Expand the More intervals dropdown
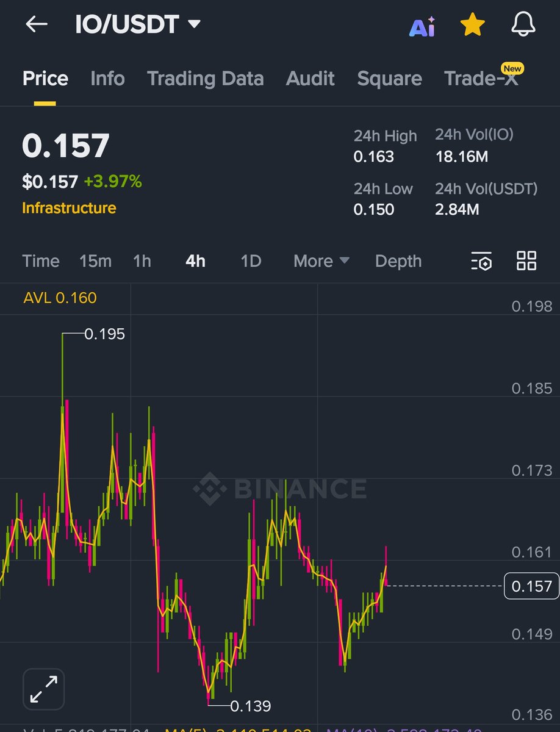 point(321,261)
